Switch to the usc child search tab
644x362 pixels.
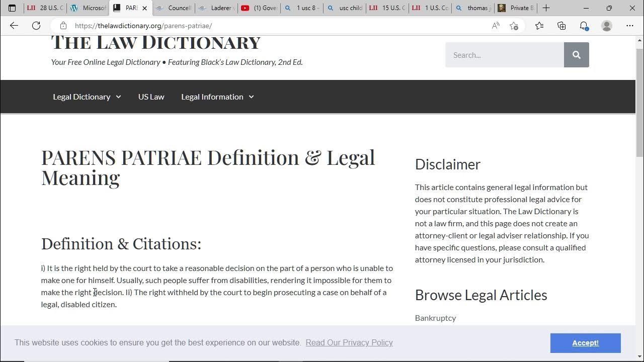(345, 8)
